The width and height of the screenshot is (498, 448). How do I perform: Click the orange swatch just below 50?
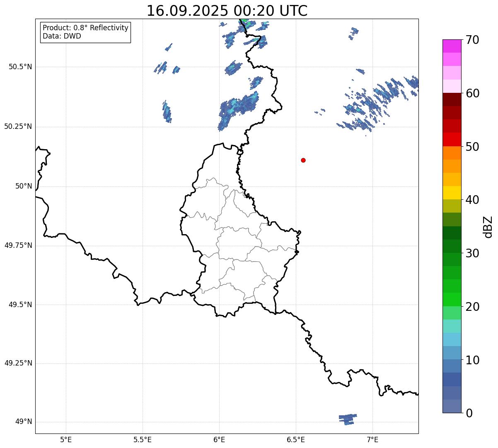452,153
